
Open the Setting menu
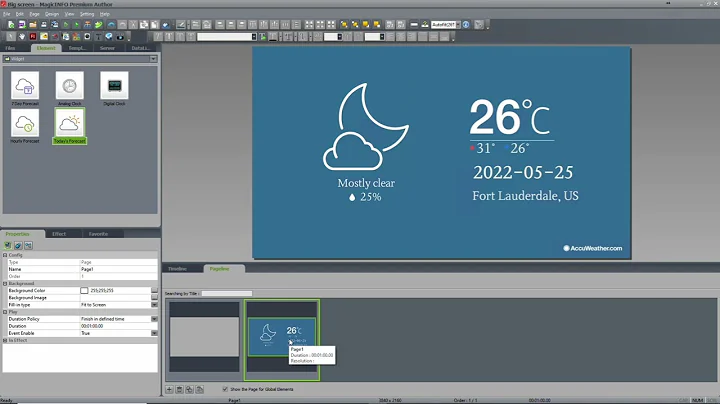87,14
